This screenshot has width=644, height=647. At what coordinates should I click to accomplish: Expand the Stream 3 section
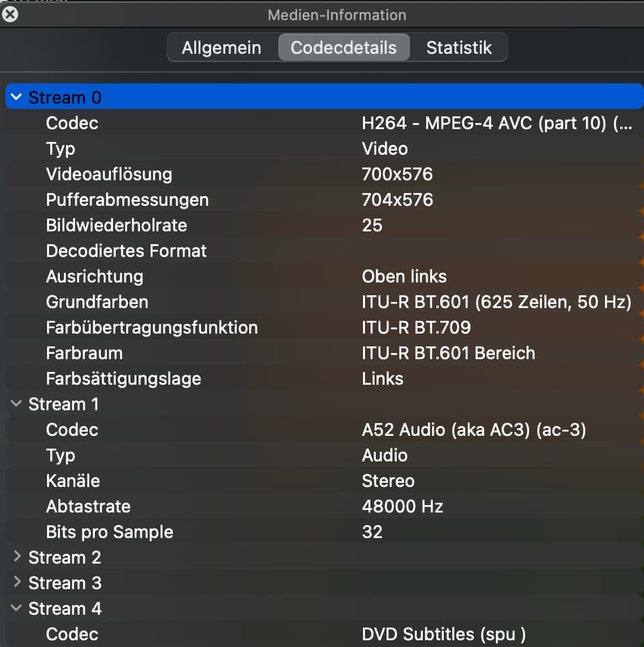coord(17,583)
